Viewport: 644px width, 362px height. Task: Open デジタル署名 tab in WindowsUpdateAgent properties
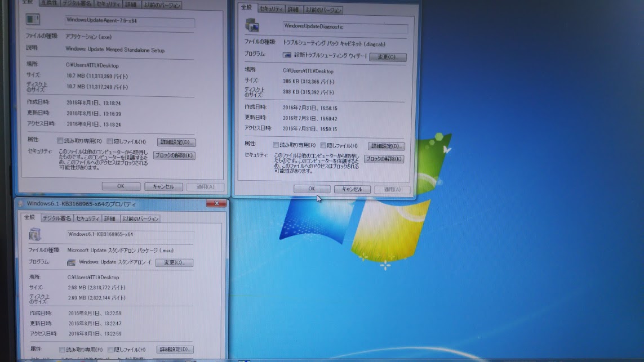pyautogui.click(x=77, y=4)
